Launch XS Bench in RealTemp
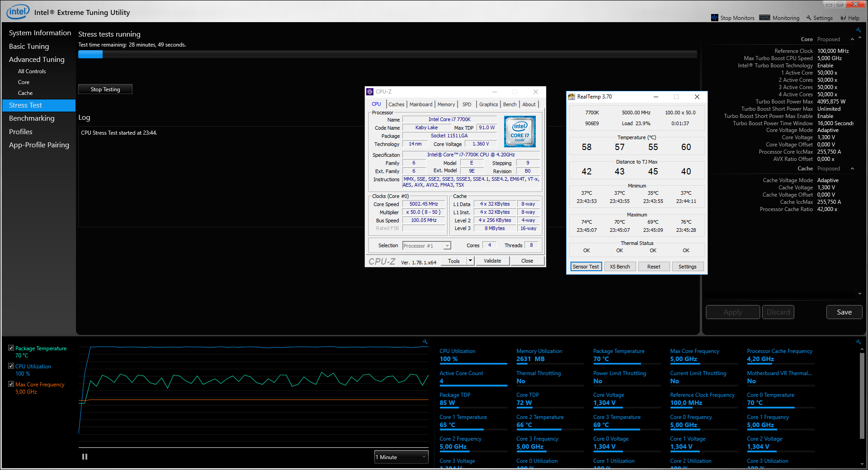Viewport: 868px width, 470px height. pos(620,267)
